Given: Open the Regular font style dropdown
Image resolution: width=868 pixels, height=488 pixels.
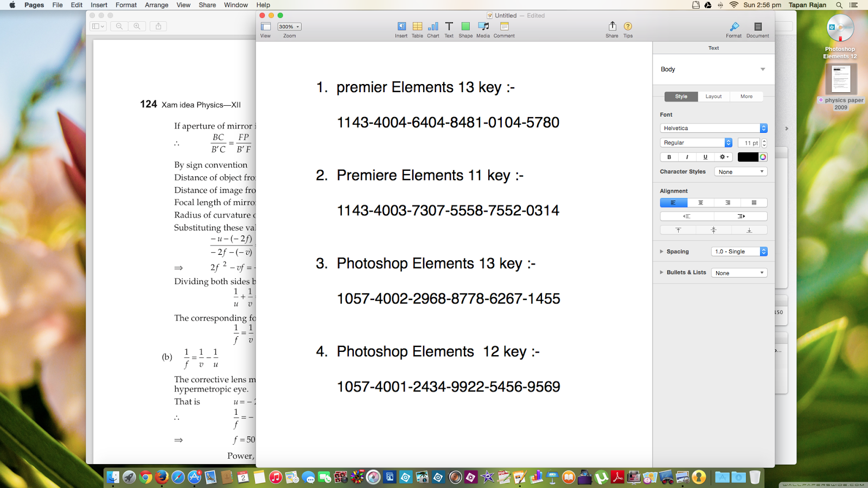Looking at the screenshot, I should coord(696,143).
